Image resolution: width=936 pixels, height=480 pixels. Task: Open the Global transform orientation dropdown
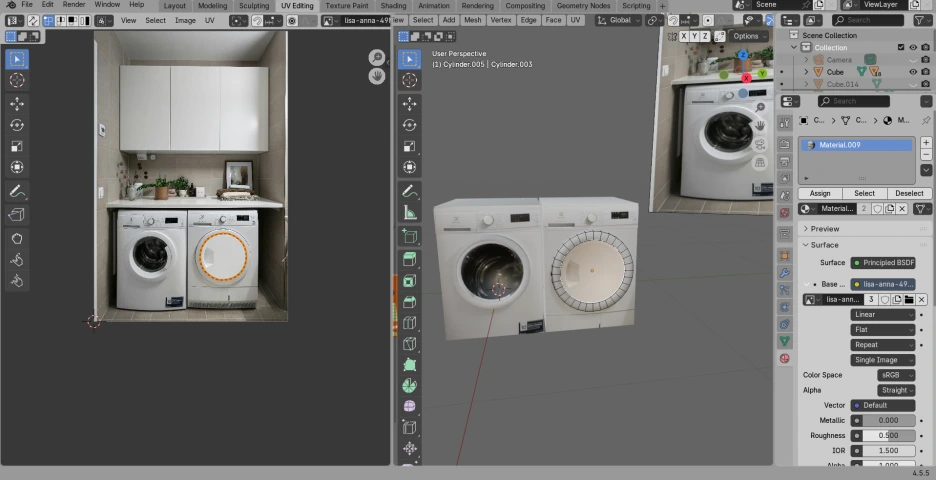coord(619,20)
